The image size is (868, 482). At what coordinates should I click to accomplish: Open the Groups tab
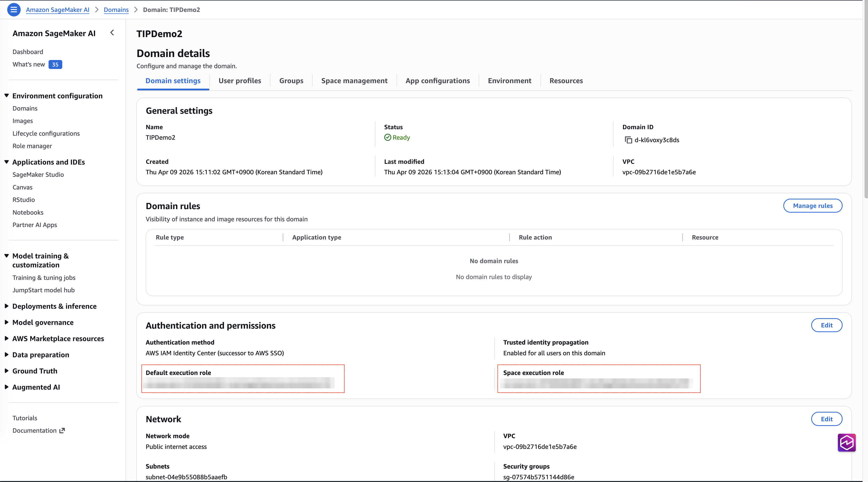(x=291, y=81)
